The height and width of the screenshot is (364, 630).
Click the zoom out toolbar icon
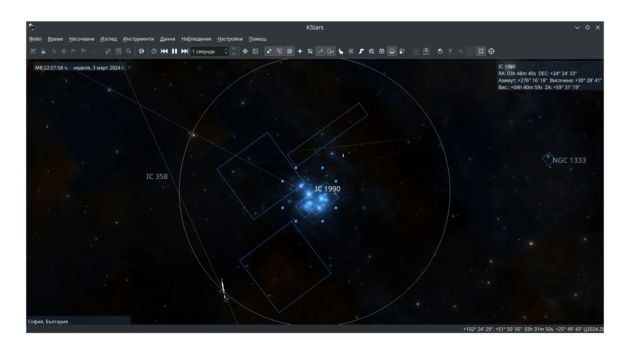[x=119, y=51]
